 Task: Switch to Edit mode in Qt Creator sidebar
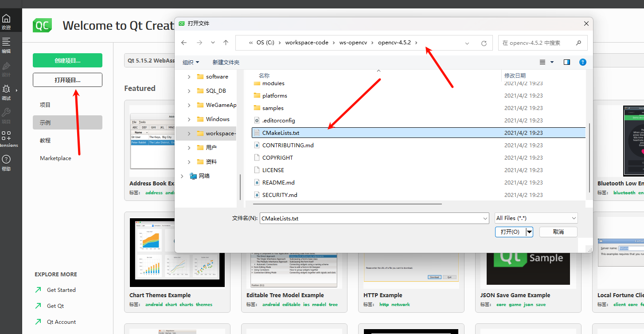(x=6, y=45)
